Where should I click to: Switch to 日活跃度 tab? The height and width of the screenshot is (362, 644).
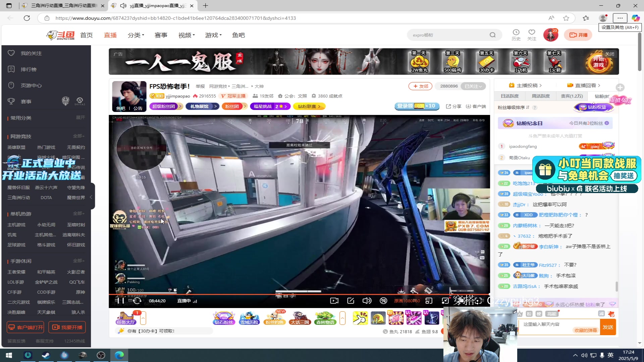point(509,96)
